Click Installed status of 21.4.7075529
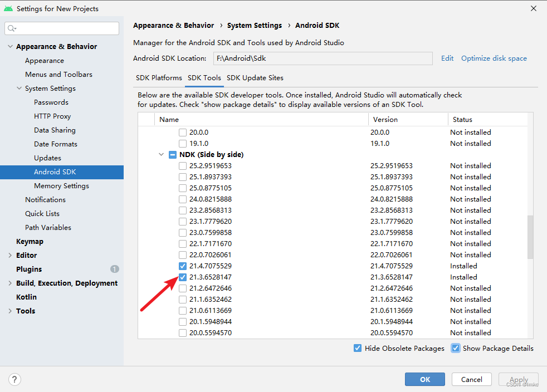547x392 pixels. (463, 266)
